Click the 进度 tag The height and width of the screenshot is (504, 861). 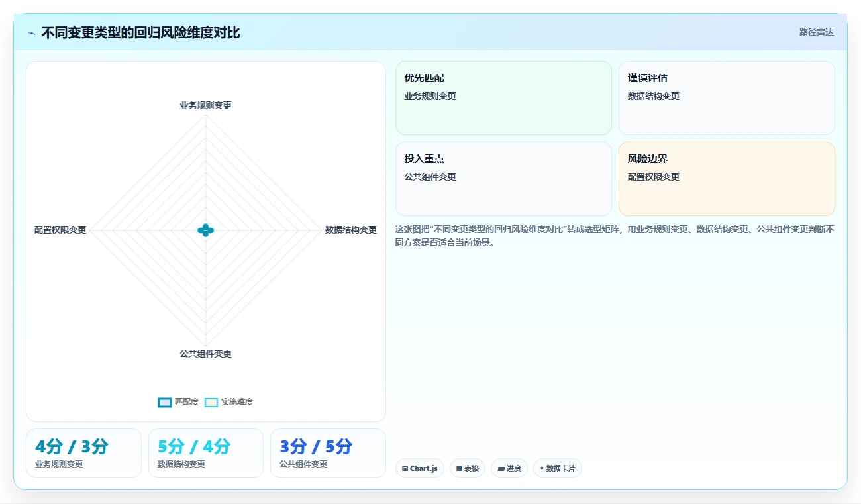tap(509, 468)
